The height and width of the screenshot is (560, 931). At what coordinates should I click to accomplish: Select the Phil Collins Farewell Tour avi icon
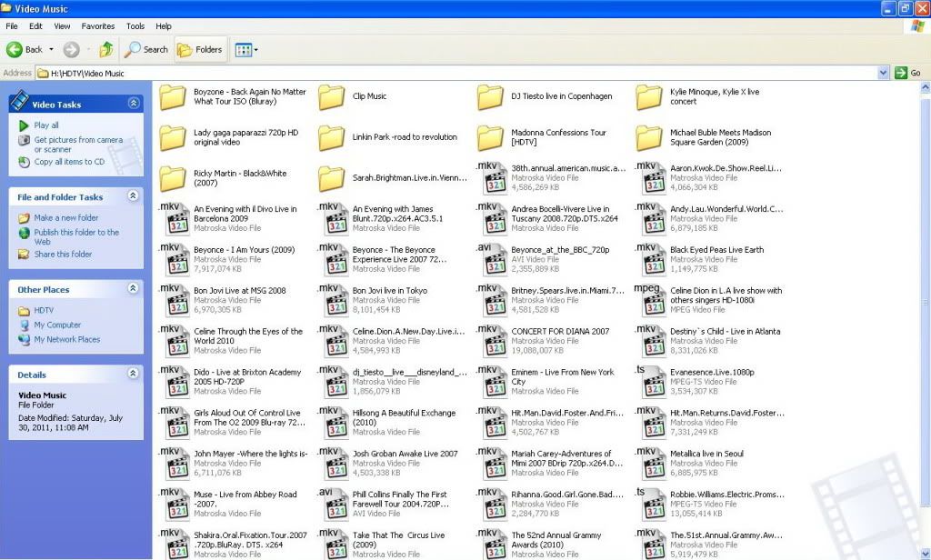[x=333, y=505]
